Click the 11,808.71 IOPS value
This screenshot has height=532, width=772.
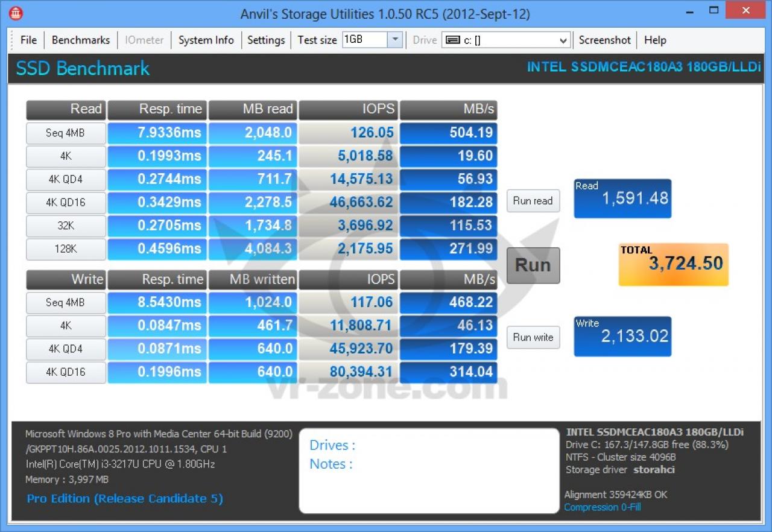point(348,326)
